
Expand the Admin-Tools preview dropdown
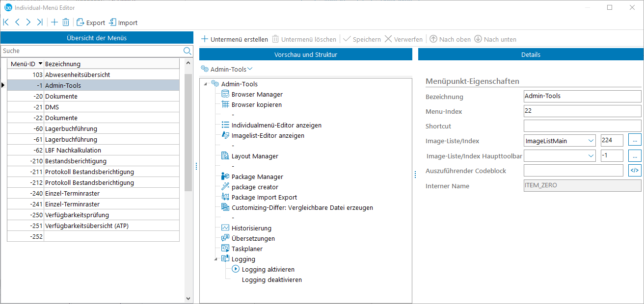click(x=250, y=69)
